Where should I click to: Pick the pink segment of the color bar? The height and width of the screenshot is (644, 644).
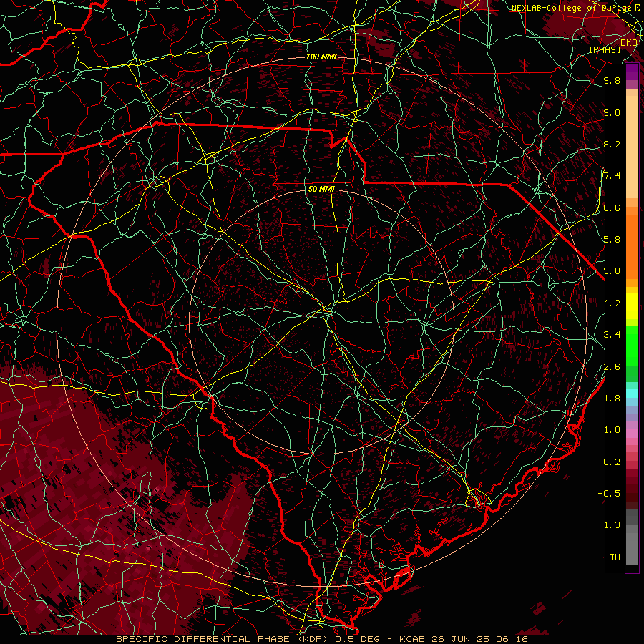pyautogui.click(x=632, y=434)
